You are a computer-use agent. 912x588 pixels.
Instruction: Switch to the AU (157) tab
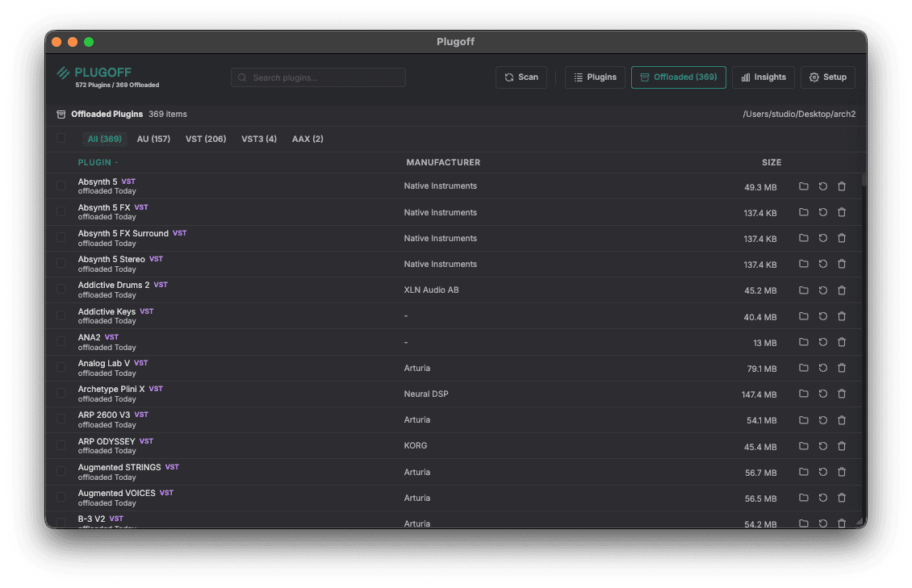[x=153, y=138]
